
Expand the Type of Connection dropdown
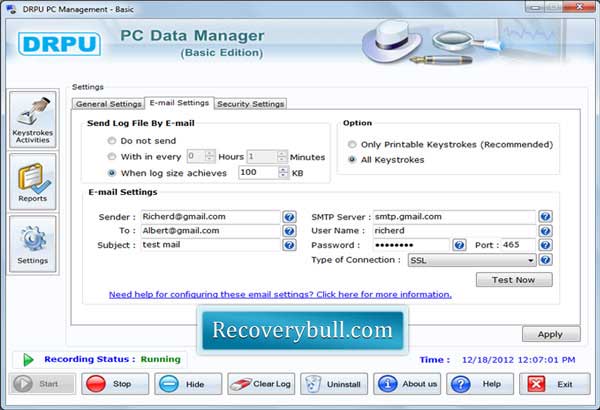(531, 260)
